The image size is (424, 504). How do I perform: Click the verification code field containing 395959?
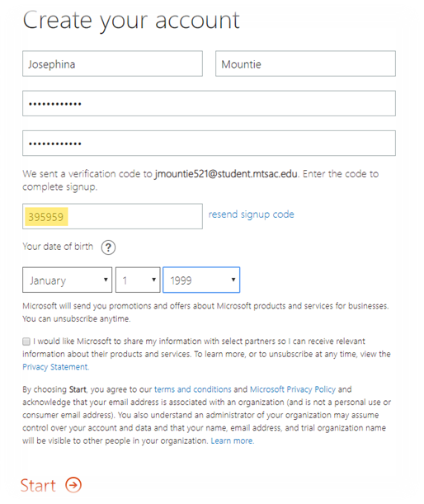[x=112, y=216]
